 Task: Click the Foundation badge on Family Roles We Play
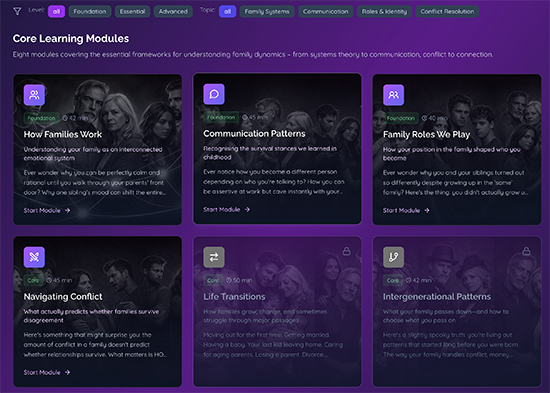[x=401, y=118]
